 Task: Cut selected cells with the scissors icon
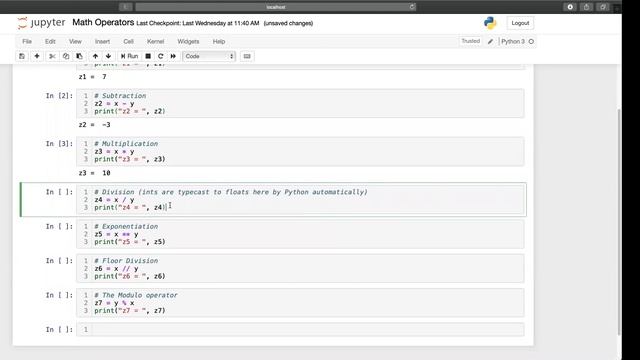pos(52,56)
